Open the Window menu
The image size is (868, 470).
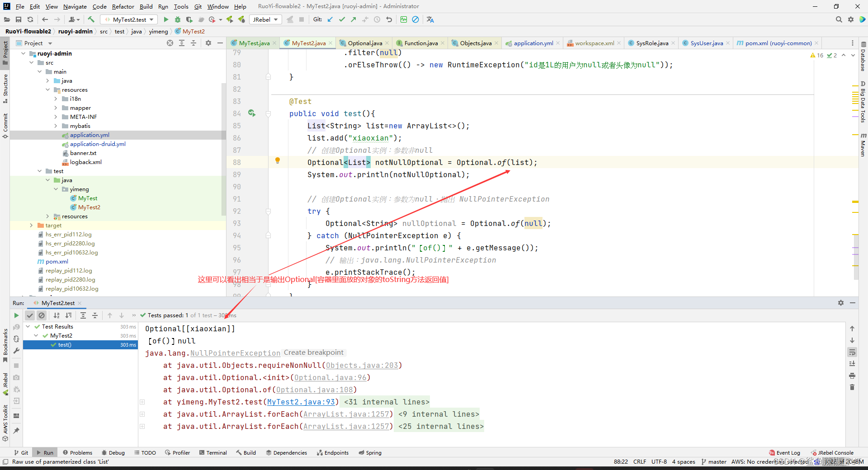[218, 6]
